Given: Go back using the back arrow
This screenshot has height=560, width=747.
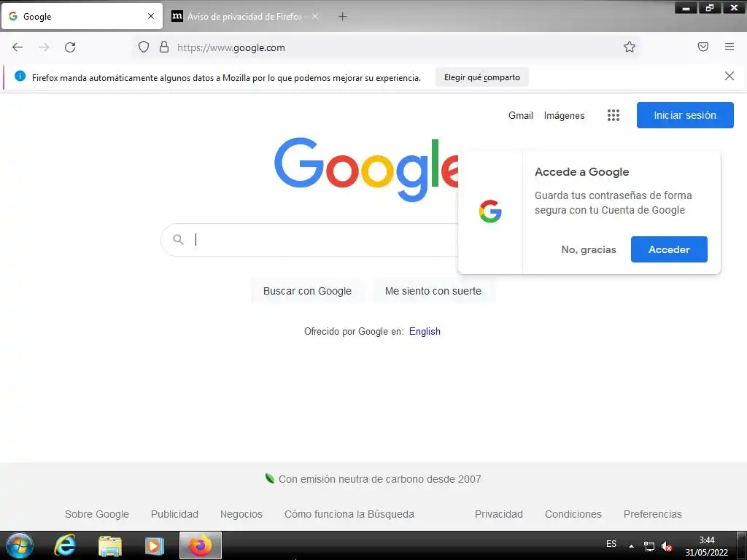Looking at the screenshot, I should coord(18,47).
